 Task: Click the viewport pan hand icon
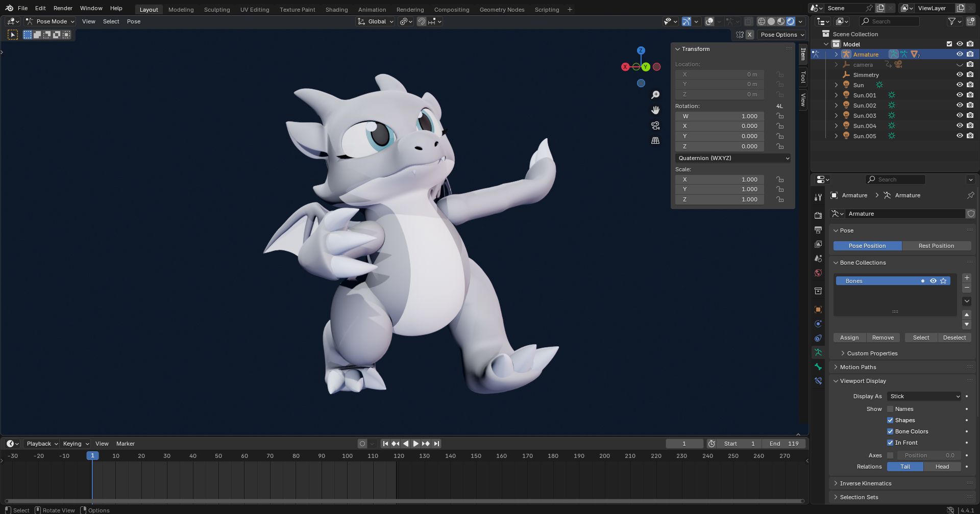tap(655, 110)
